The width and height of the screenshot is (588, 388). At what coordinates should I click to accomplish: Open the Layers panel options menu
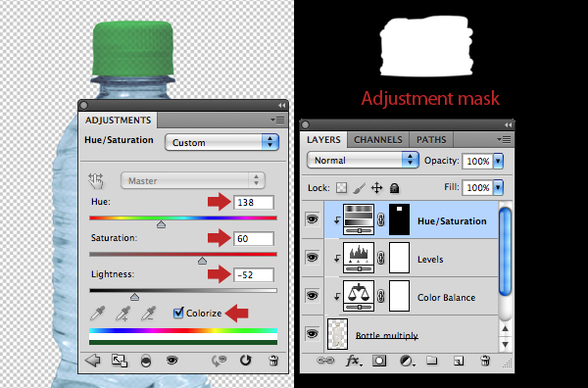click(x=504, y=139)
